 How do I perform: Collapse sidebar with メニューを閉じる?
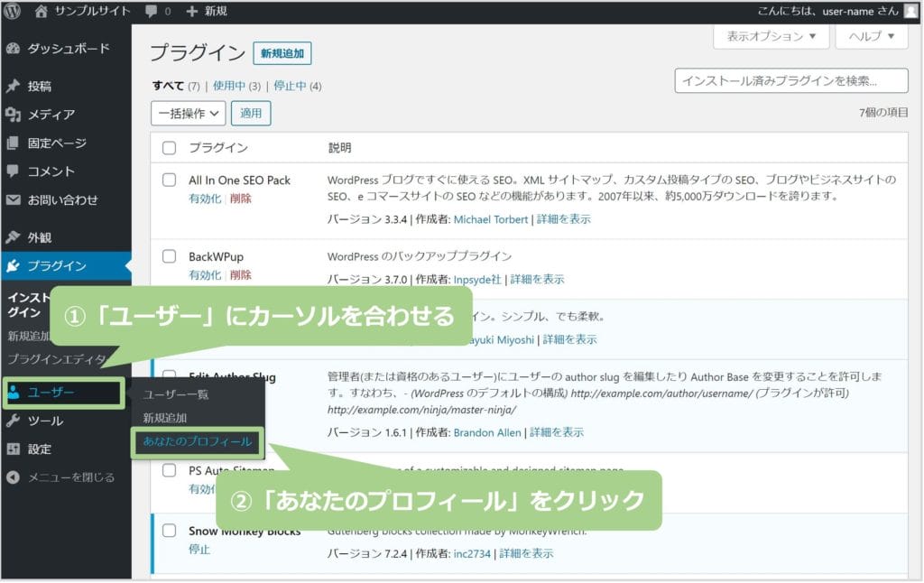(x=71, y=477)
